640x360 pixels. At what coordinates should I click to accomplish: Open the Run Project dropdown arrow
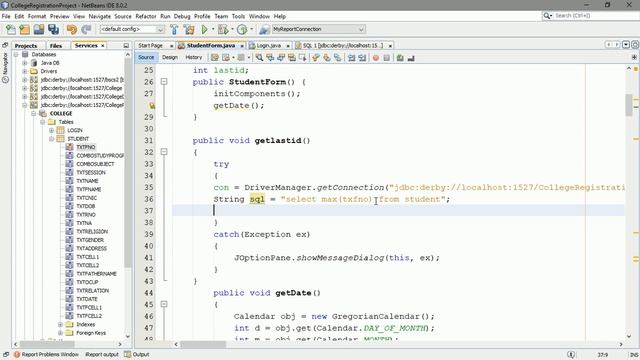(x=213, y=29)
